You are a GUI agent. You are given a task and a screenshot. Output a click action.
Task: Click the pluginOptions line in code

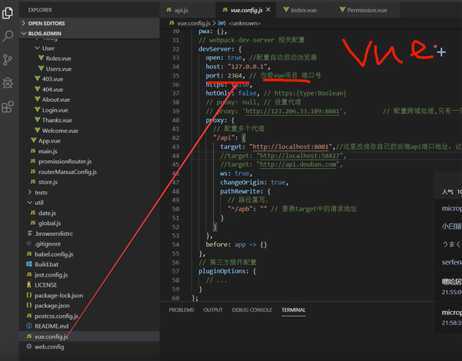(x=227, y=271)
